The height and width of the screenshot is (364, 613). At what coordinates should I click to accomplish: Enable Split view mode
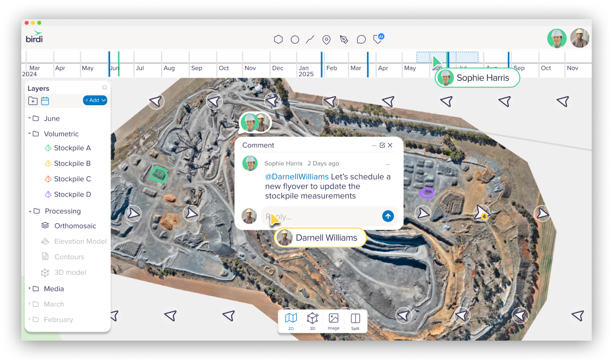pos(355,321)
